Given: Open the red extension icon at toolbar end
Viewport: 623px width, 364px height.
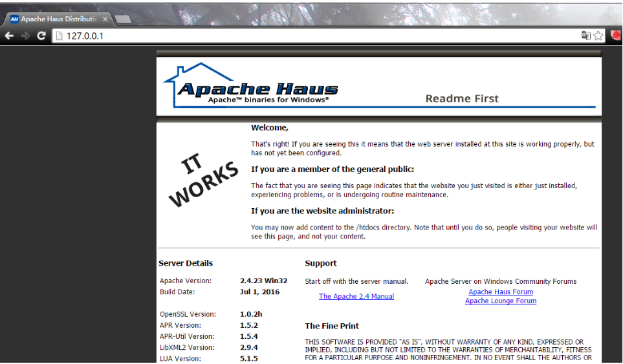Looking at the screenshot, I should (x=617, y=36).
